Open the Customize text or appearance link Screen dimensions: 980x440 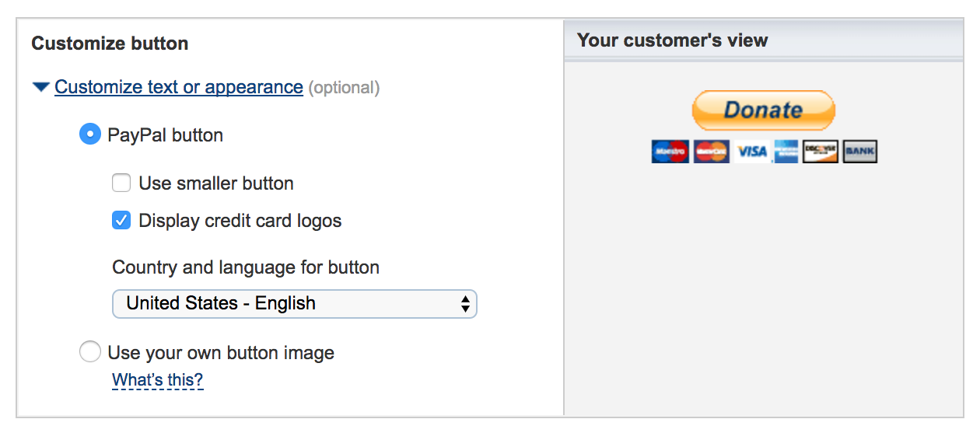178,87
